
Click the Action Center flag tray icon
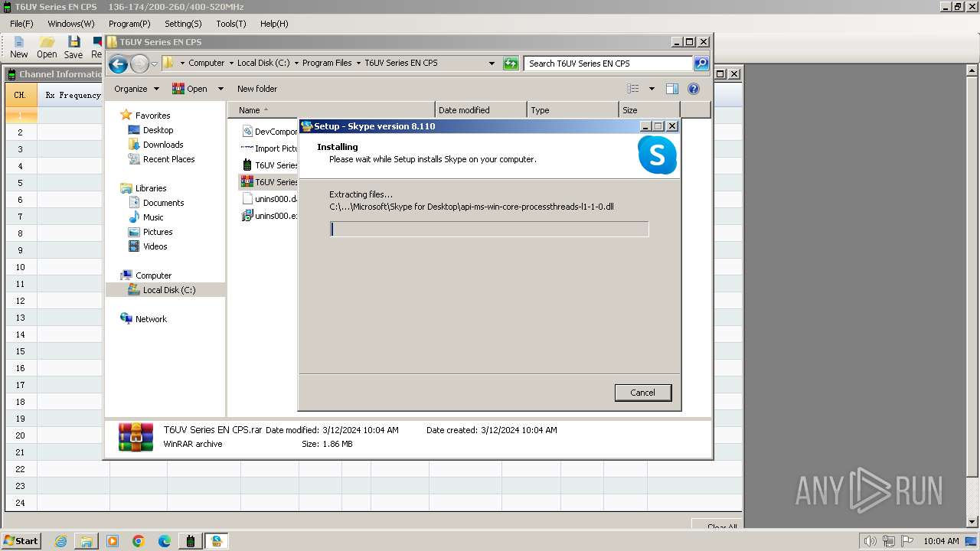[x=908, y=541]
